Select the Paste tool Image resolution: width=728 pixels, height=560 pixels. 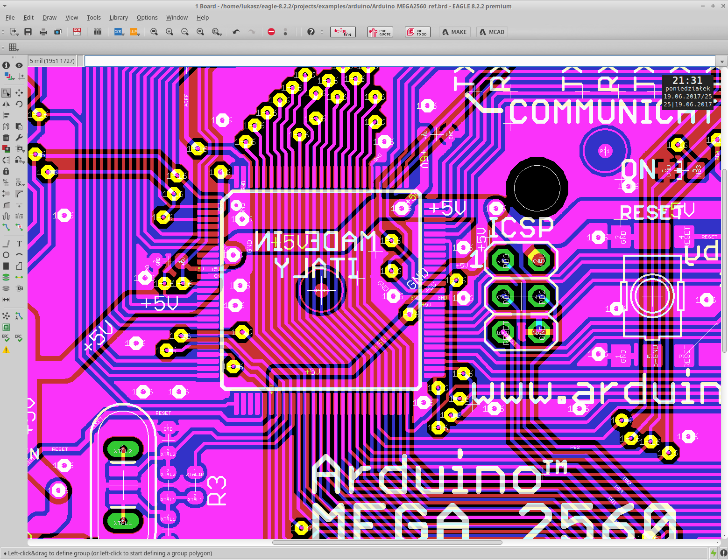[x=19, y=126]
